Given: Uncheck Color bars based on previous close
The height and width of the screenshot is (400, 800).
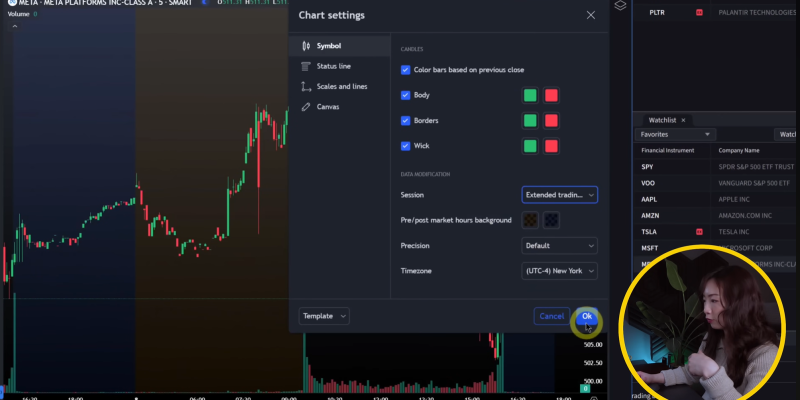Looking at the screenshot, I should 405,70.
